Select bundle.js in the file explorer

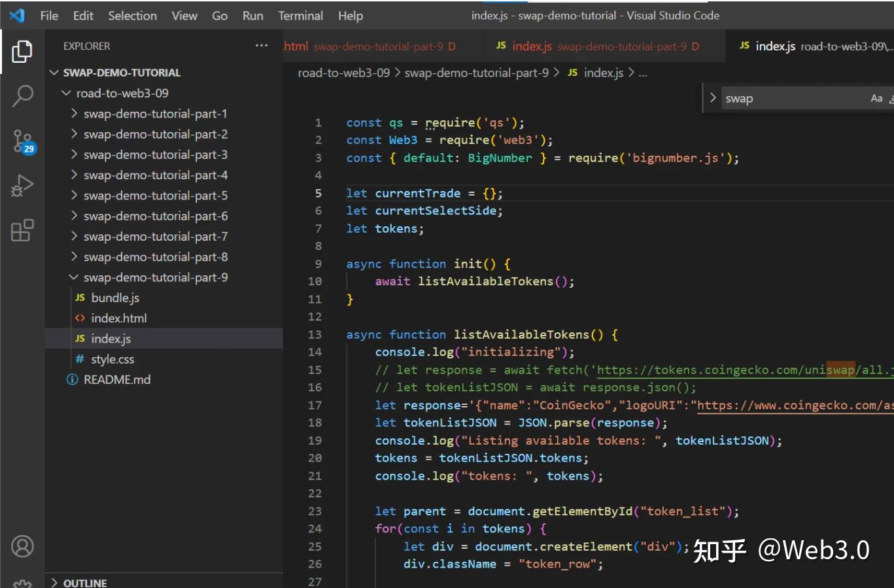click(114, 298)
